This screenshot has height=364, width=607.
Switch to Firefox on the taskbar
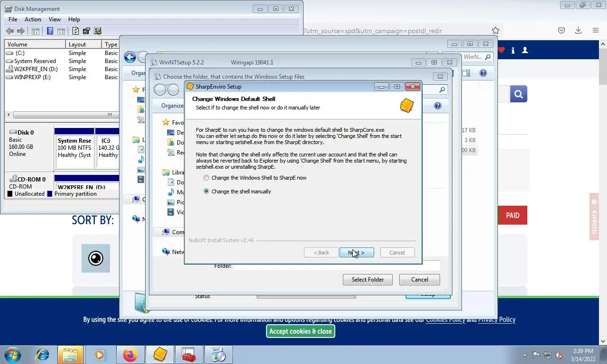(x=129, y=355)
